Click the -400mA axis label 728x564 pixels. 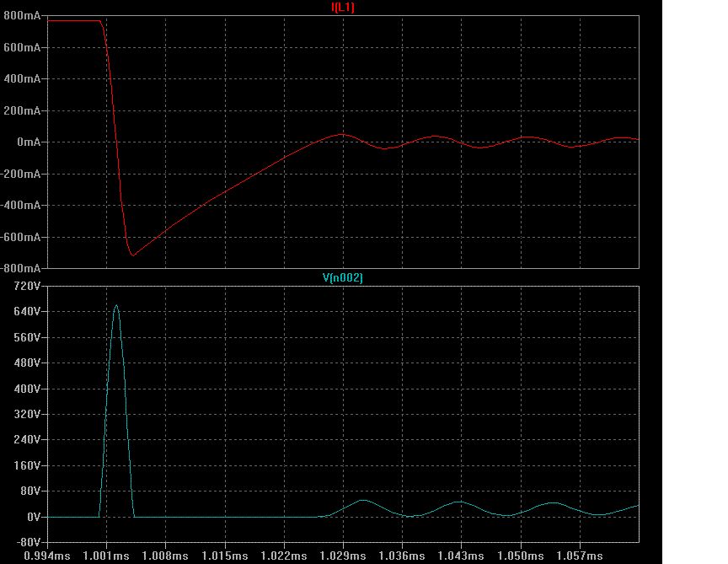21,206
